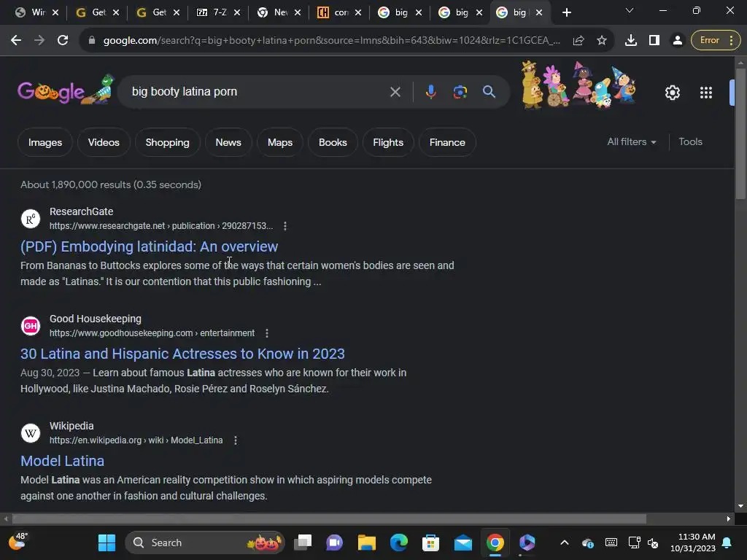Viewport: 747px width, 560px height.
Task: Click the Halloween doodle characters
Action: pyautogui.click(x=578, y=85)
